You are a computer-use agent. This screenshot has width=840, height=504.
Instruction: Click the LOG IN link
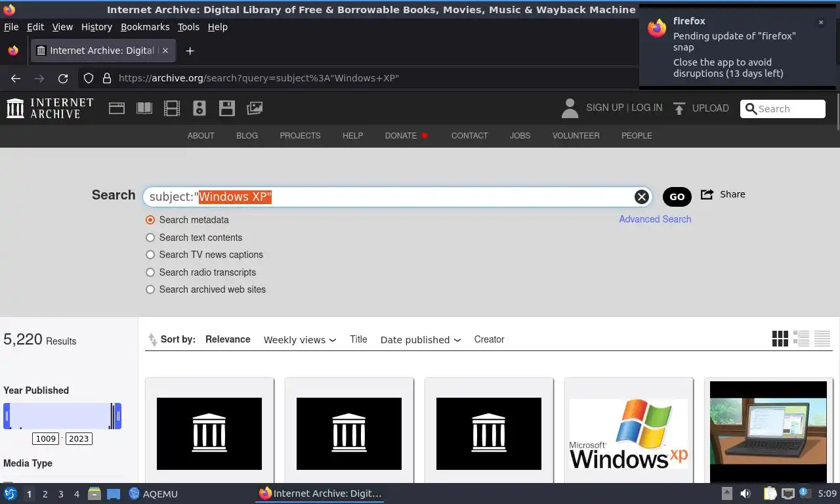647,108
